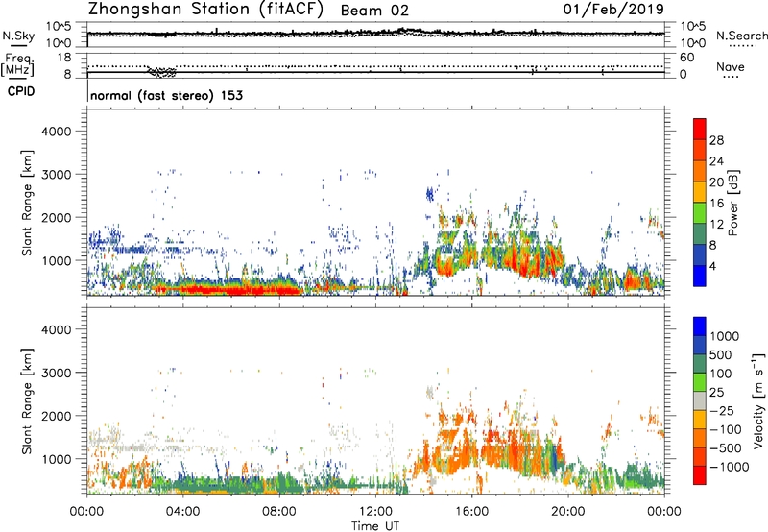The width and height of the screenshot is (768, 532).
Task: Click the 'Zhongshan Station (fitACF)' plot title
Action: pyautogui.click(x=205, y=10)
